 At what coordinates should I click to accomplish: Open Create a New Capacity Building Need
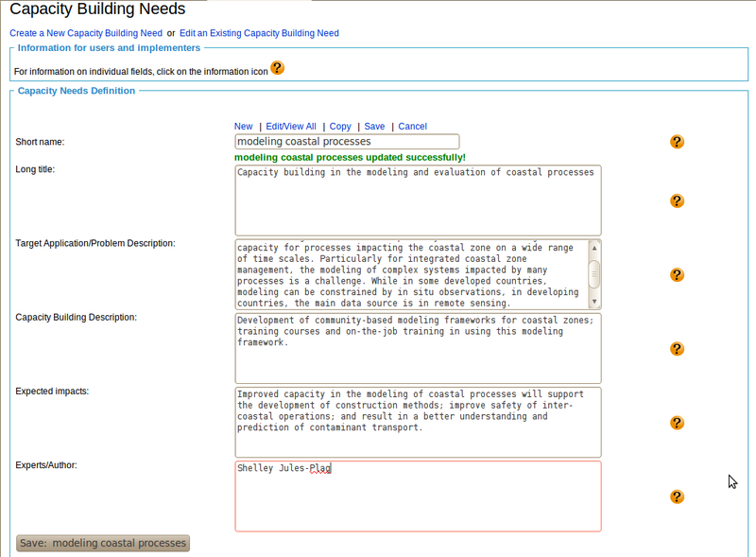86,33
